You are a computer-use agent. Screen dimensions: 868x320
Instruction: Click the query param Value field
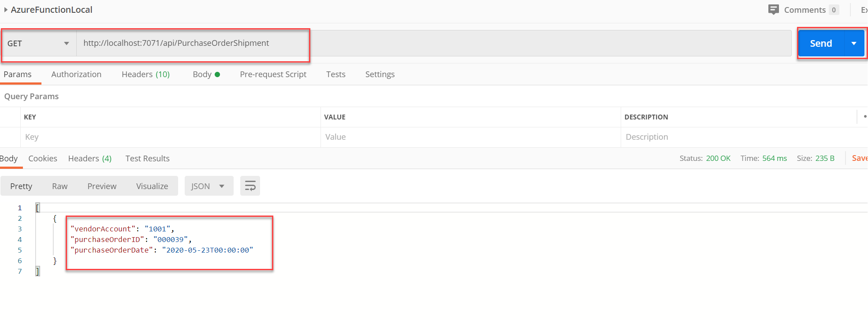470,137
